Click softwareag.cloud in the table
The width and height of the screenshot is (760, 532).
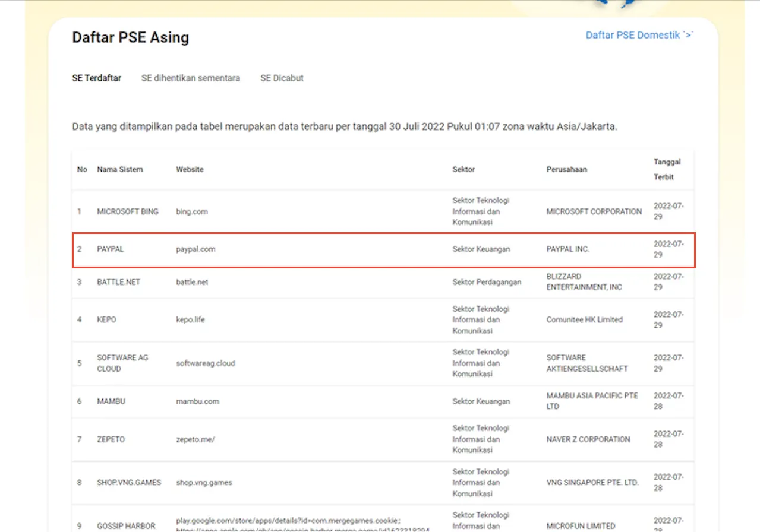pos(205,363)
